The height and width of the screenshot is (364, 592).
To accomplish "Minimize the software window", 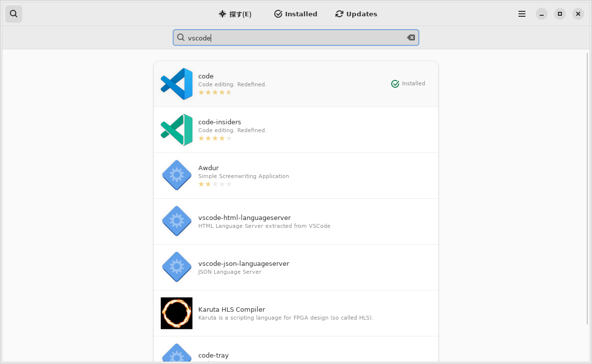I will click(x=542, y=14).
